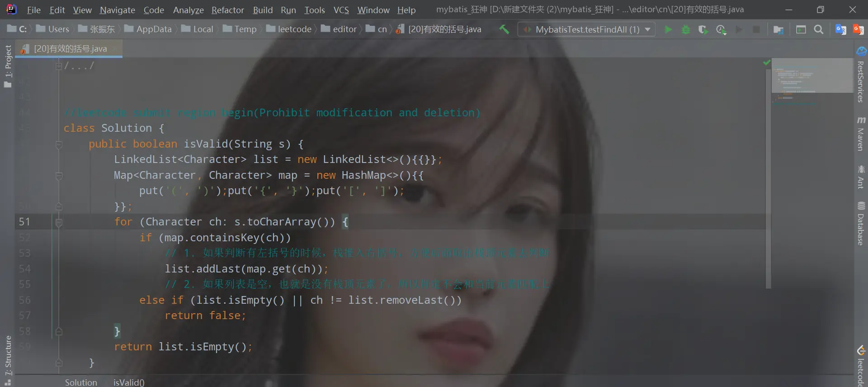The height and width of the screenshot is (387, 868).
Task: Run with coverage shield icon
Action: pos(703,29)
